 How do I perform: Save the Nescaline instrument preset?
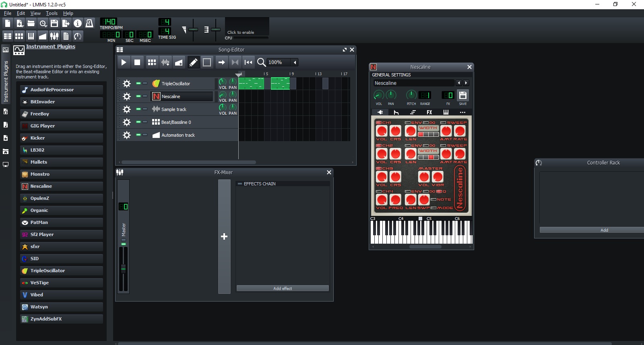[463, 95]
